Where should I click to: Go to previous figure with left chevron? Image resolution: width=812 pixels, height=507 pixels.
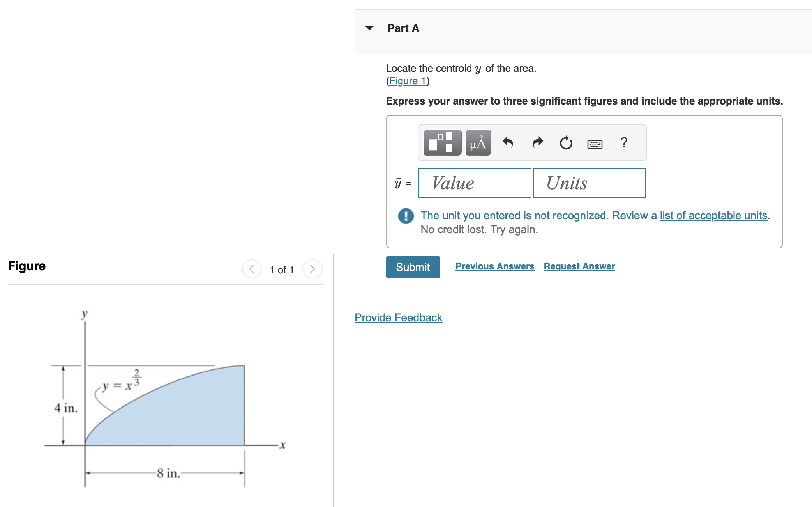point(251,269)
